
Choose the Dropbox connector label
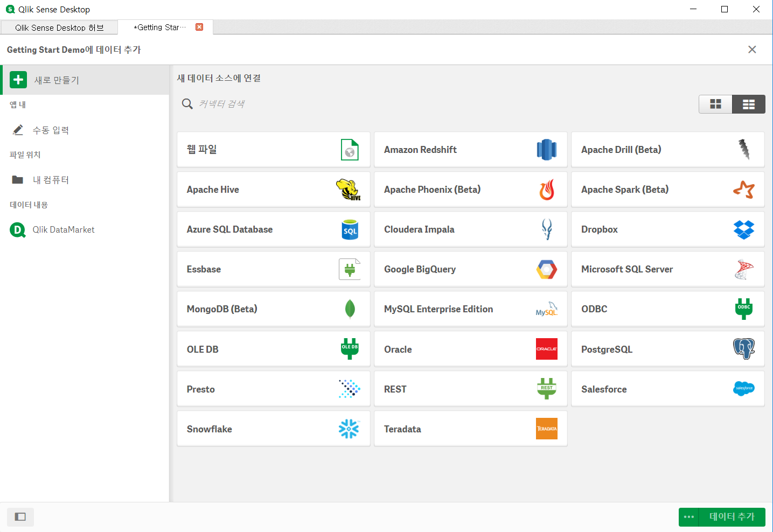click(x=600, y=229)
